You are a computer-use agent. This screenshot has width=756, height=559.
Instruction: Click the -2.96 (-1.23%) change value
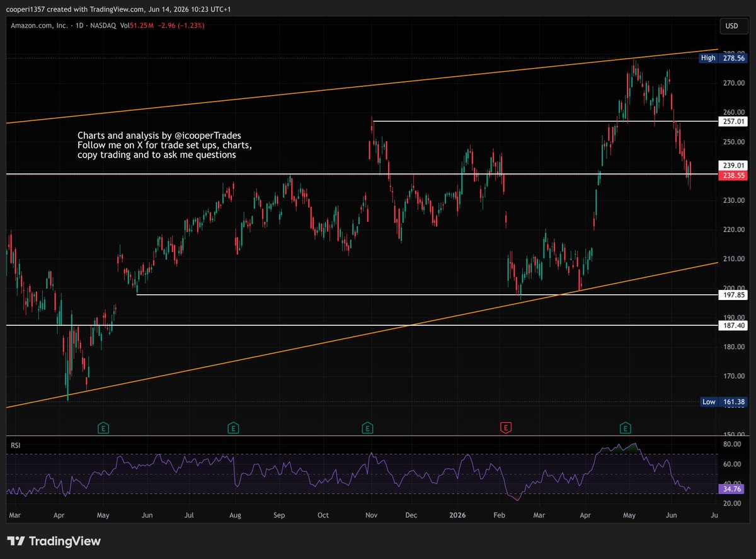click(181, 25)
